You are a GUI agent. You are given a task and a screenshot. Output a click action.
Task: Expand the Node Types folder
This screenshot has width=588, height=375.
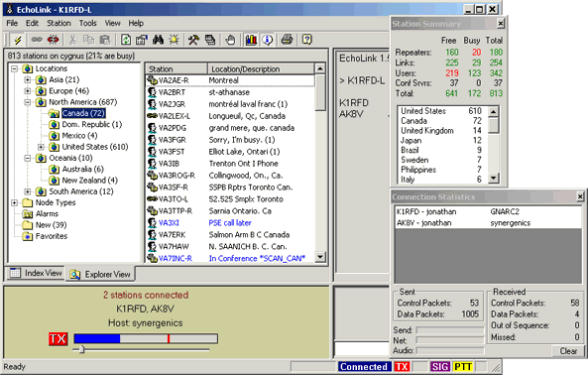tap(14, 202)
